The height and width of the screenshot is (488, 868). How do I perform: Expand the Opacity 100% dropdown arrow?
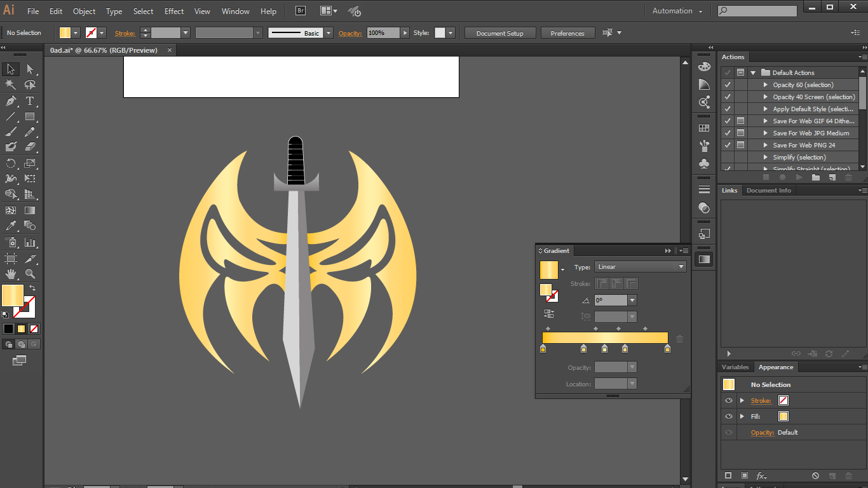[405, 33]
